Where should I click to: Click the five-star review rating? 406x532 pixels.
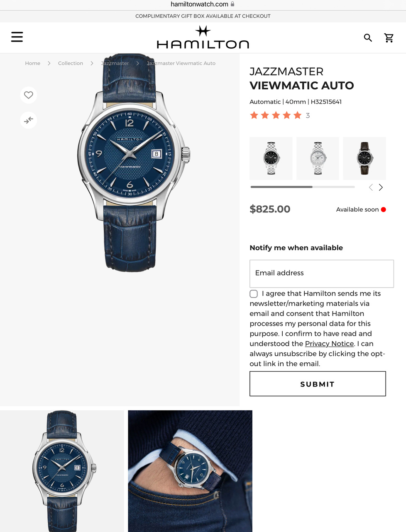click(x=276, y=115)
